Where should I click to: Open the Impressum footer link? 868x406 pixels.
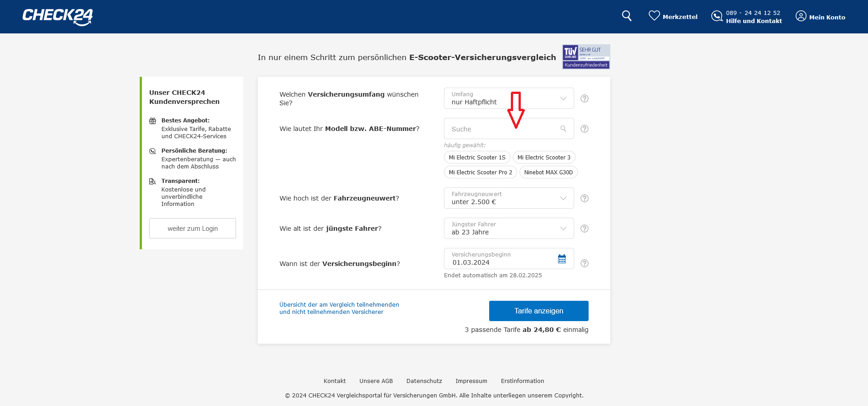coord(471,381)
